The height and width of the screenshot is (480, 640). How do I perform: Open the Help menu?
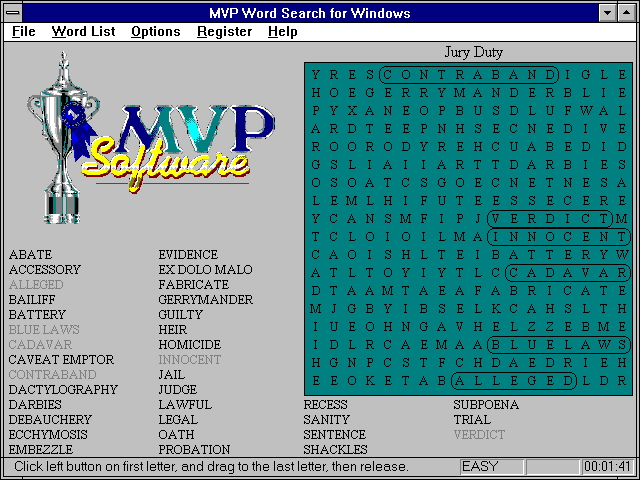coord(282,31)
